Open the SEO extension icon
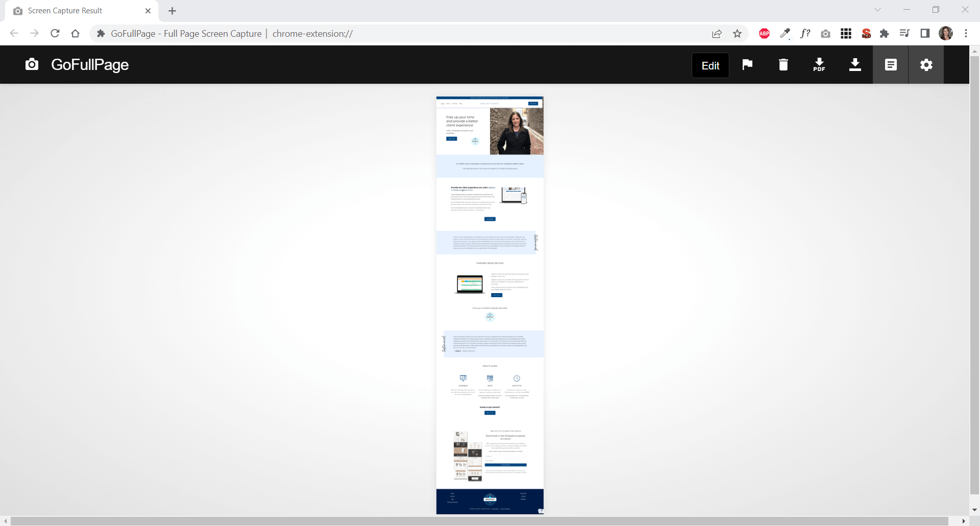 [866, 33]
